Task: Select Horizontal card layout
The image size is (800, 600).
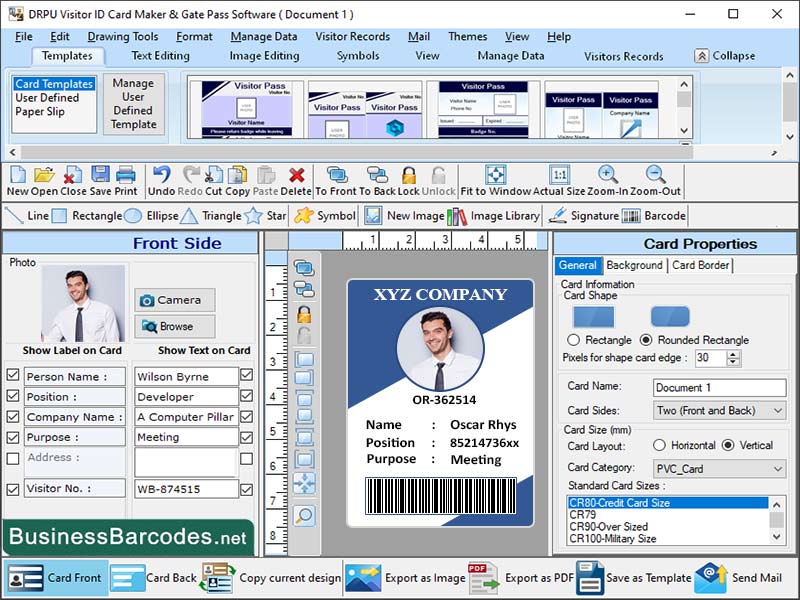Action: click(x=659, y=445)
